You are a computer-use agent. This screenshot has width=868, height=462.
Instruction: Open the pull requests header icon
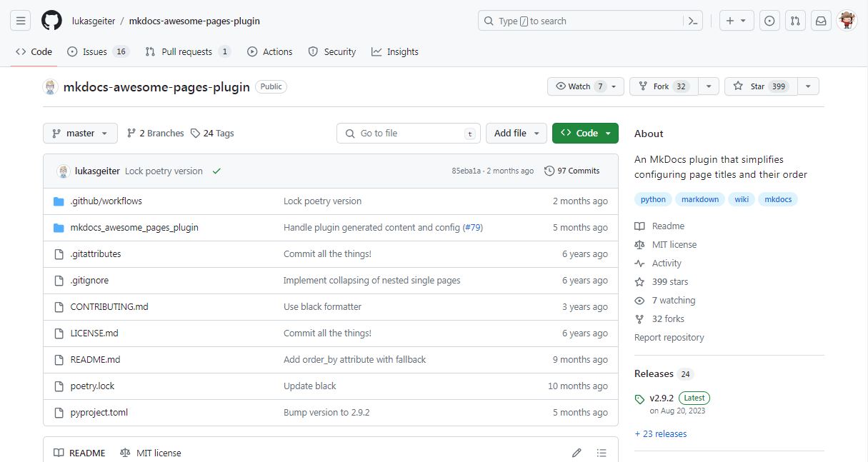(795, 21)
